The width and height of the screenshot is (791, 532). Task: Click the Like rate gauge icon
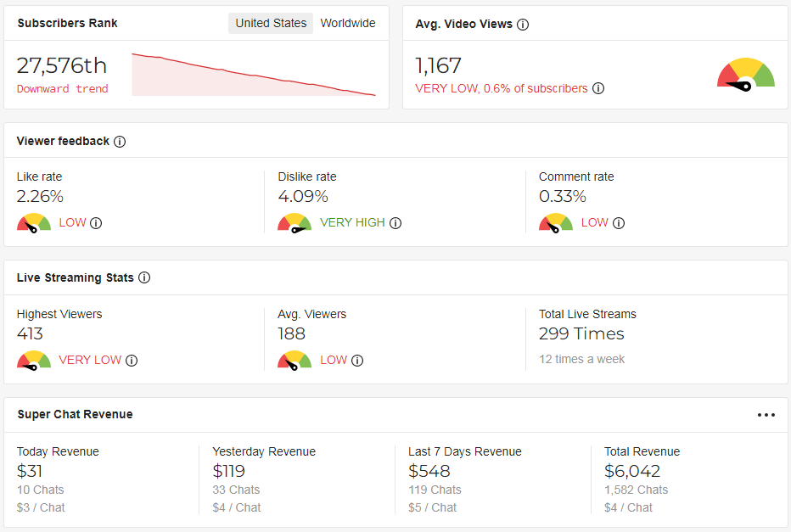tap(34, 223)
